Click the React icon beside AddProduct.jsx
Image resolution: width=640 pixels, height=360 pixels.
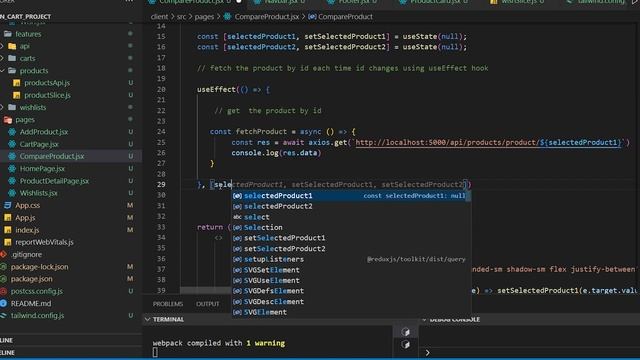coord(12,132)
